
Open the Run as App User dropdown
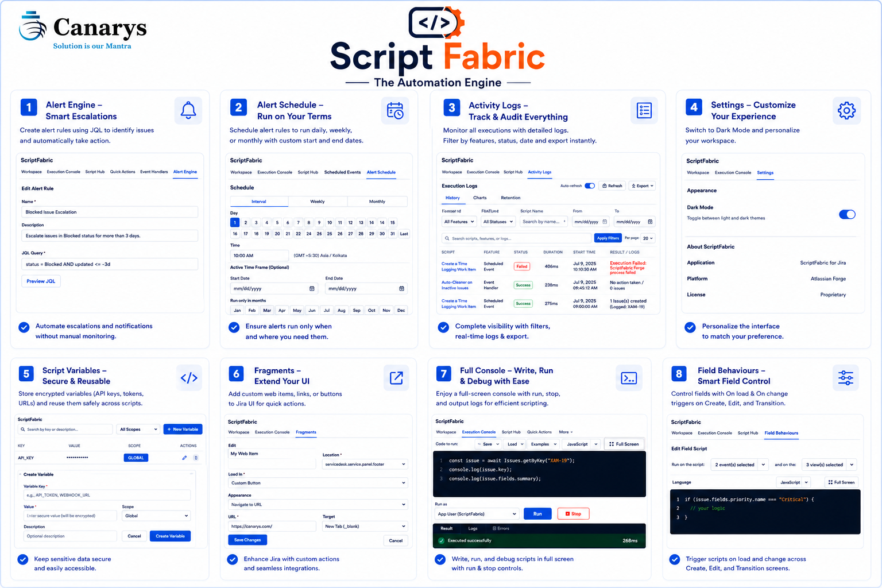point(477,514)
